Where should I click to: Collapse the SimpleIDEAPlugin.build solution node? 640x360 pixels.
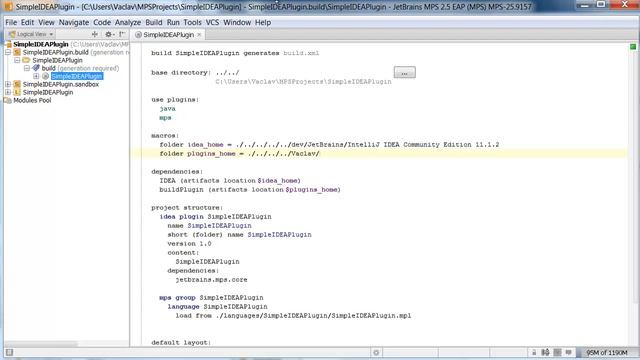click(8, 52)
